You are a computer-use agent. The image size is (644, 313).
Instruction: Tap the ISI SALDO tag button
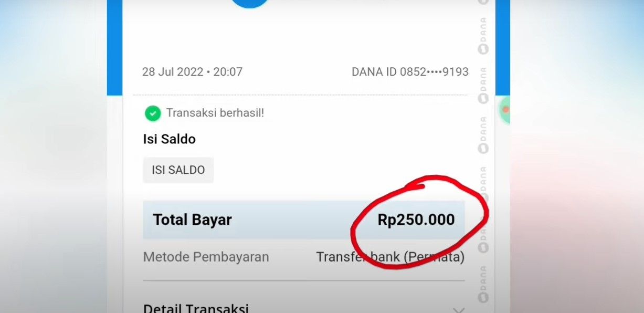point(178,170)
